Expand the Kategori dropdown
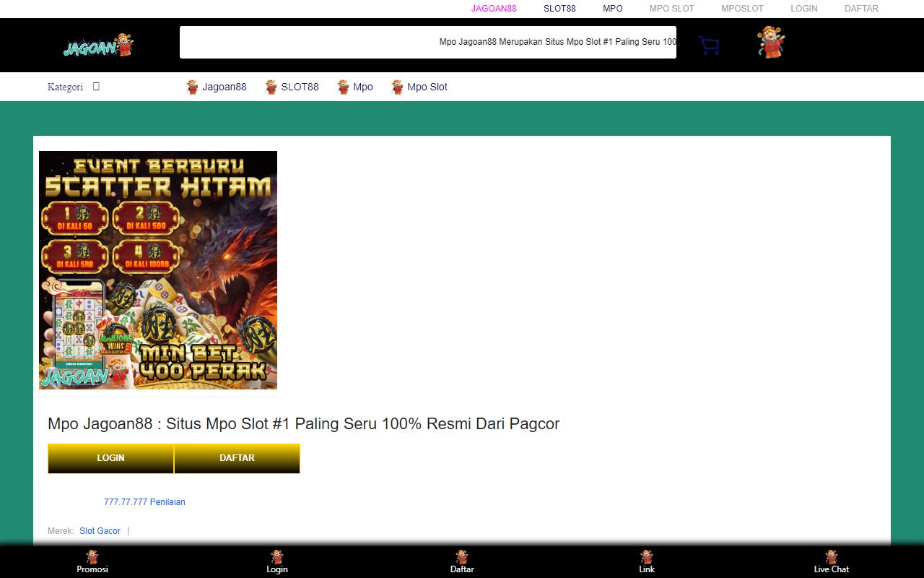Viewport: 924px width, 578px height. (x=74, y=87)
